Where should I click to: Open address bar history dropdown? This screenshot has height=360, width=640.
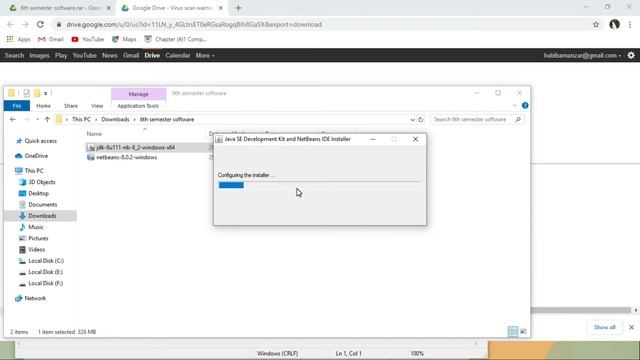tap(412, 120)
